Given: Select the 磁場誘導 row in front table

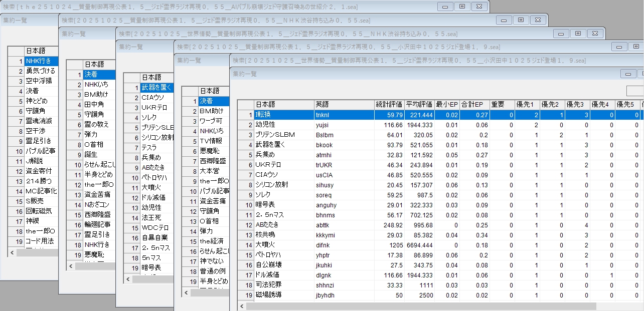Looking at the screenshot, I should [x=283, y=295].
